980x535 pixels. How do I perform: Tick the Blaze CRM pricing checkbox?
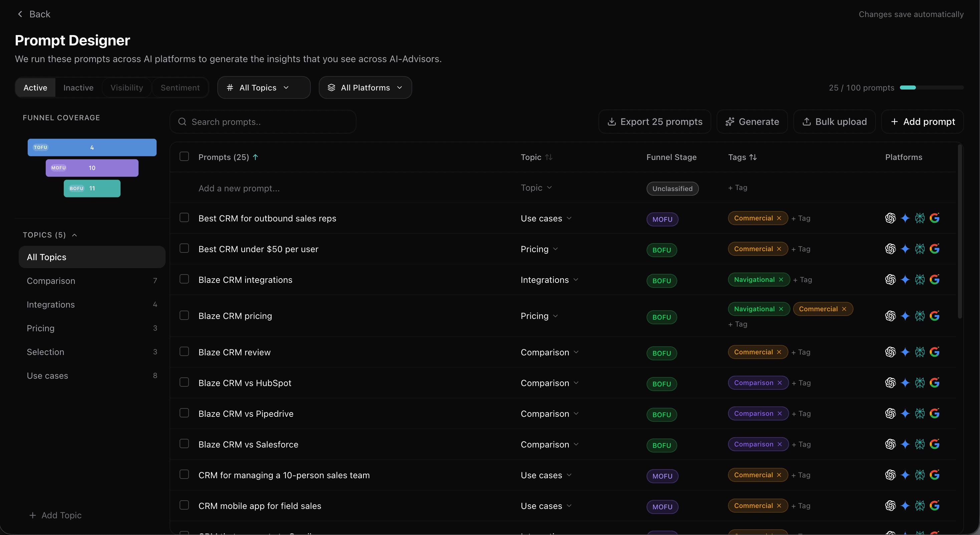(184, 315)
